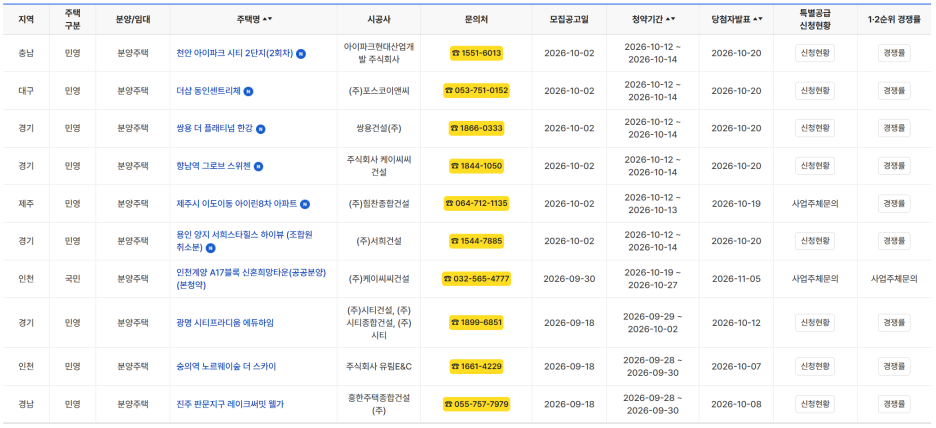Select the 2026-11-05 winner announcement date
The image size is (936, 428).
pos(736,279)
